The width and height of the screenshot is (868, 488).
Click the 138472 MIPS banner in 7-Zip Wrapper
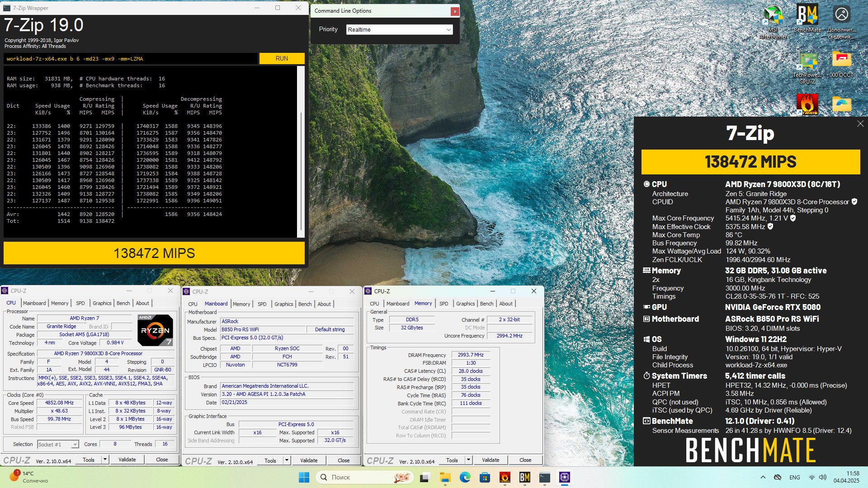point(154,253)
